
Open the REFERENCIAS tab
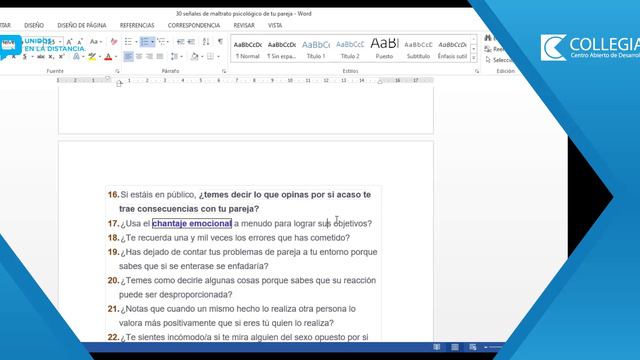(x=137, y=25)
